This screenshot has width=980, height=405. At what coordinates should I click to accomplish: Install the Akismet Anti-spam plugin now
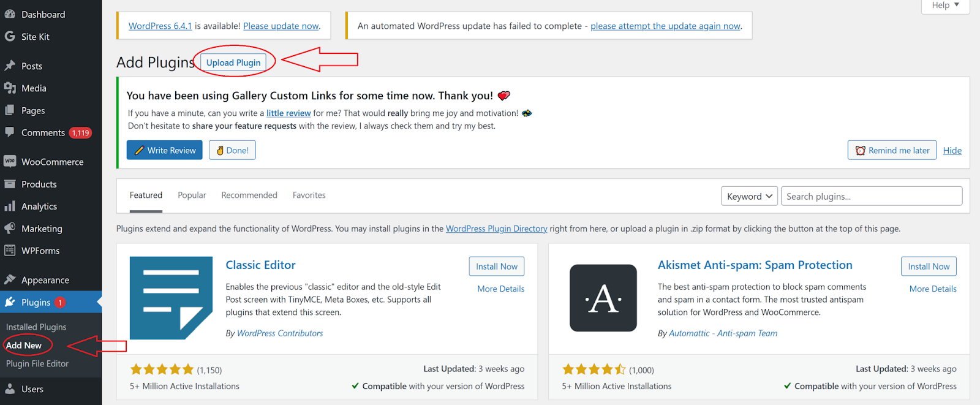[928, 267]
